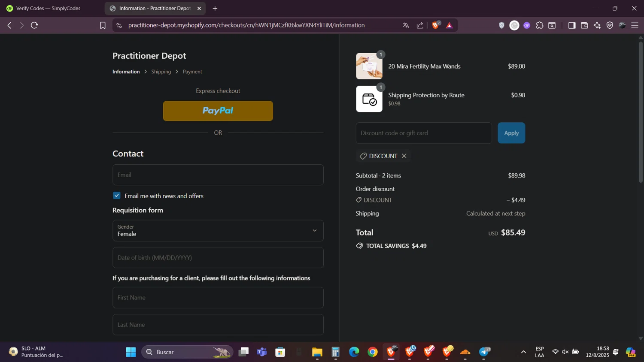Click the SLO - ALM widget on taskbar
644x362 pixels.
tap(36, 352)
